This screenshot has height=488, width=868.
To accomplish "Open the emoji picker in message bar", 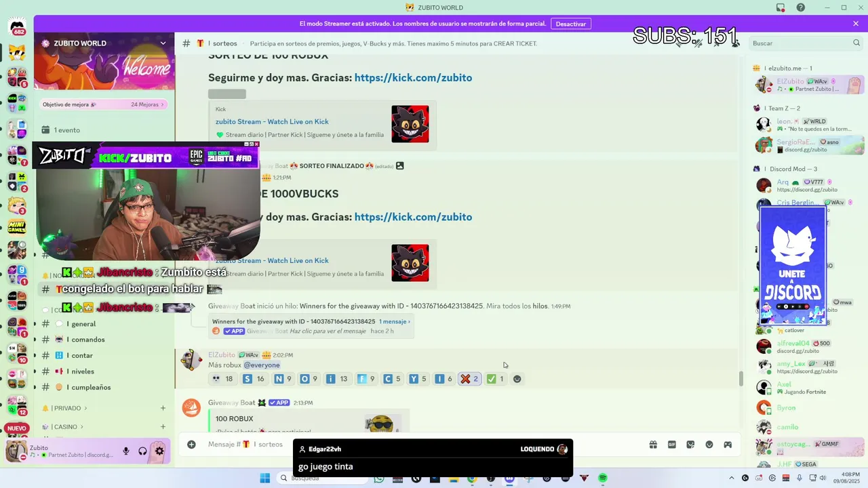I will (x=709, y=445).
